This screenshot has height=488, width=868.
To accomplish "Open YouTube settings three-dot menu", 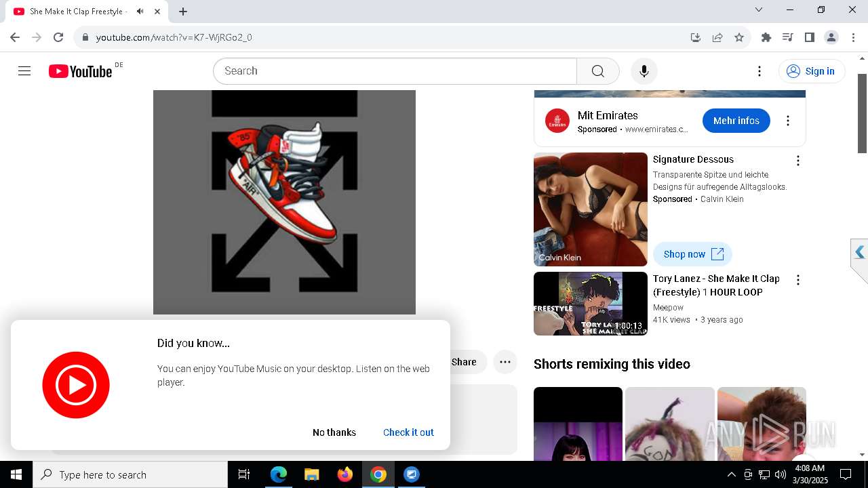I will 759,71.
